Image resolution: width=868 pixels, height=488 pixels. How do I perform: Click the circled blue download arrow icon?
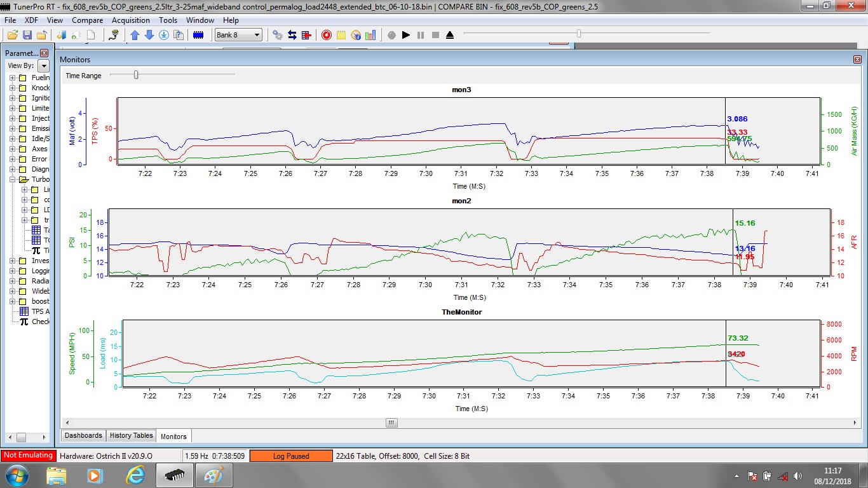coord(163,35)
